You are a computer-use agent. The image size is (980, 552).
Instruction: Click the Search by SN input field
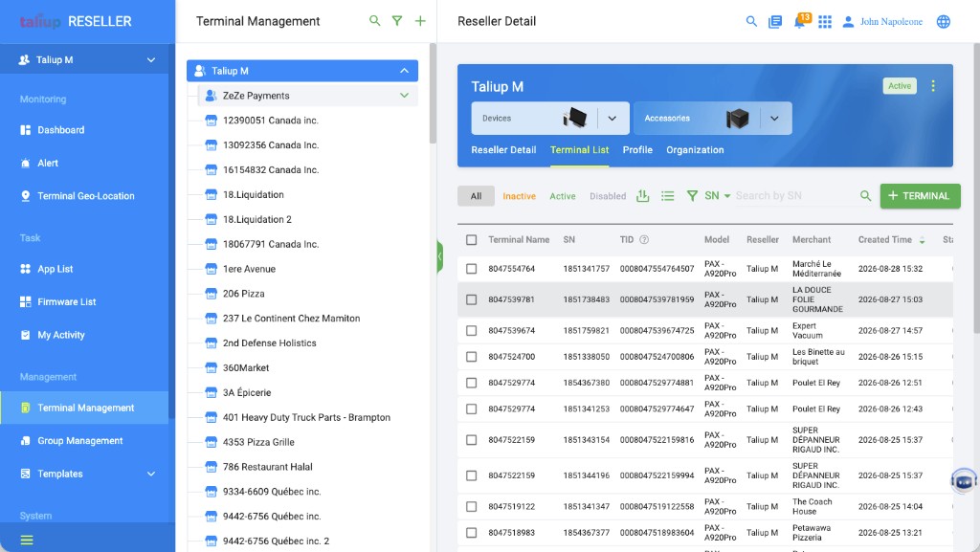795,196
